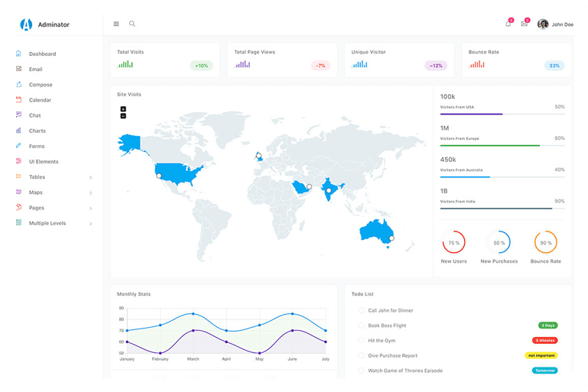Screen dimensions: 588x392
Task: Open the Dashboard menu item
Action: tap(42, 54)
